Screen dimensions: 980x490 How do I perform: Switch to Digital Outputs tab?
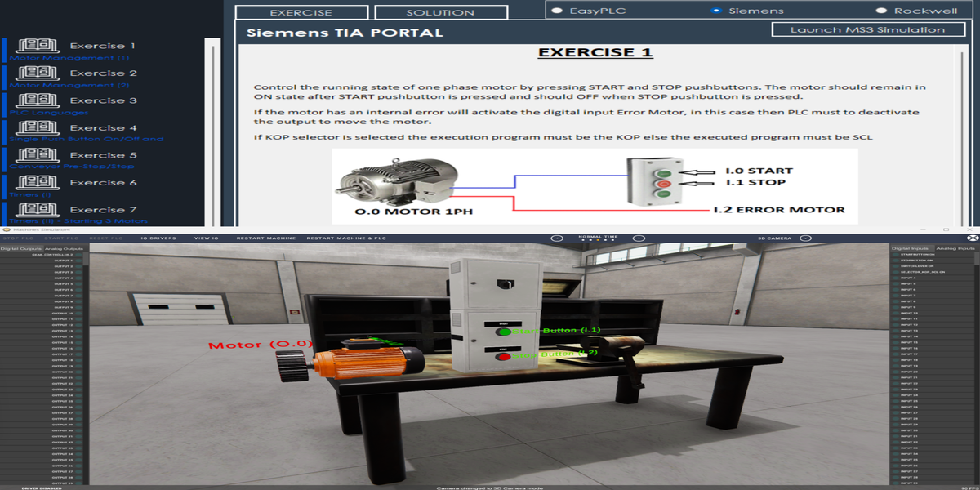pos(21,247)
